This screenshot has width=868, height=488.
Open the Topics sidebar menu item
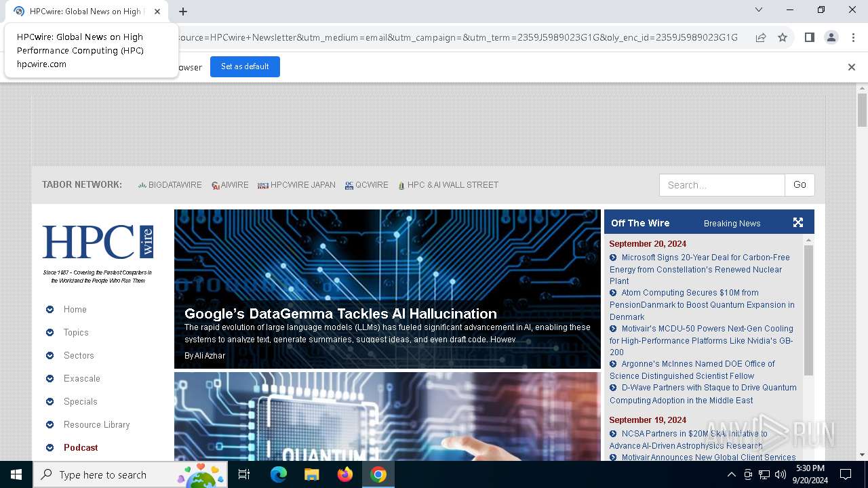tap(76, 333)
